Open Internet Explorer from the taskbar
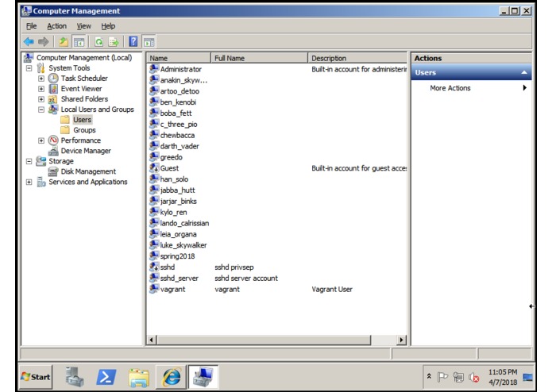This screenshot has height=392, width=552. 172,377
